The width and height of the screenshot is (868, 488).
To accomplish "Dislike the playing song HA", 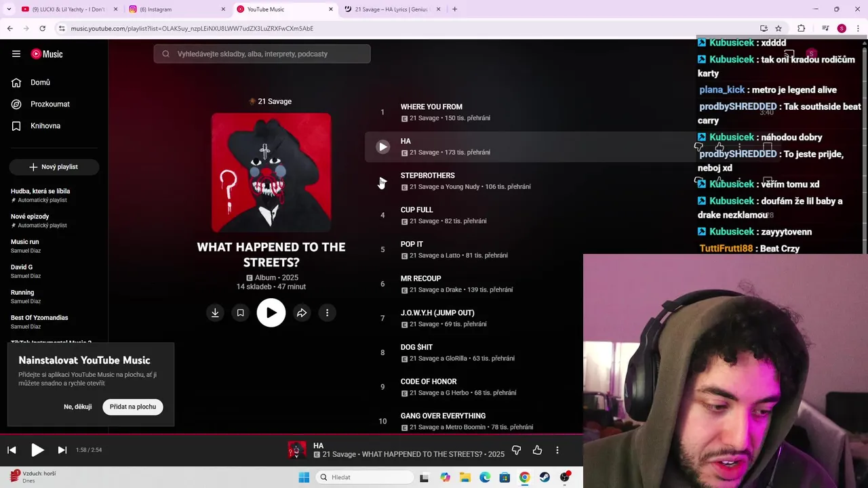I will pos(516,450).
